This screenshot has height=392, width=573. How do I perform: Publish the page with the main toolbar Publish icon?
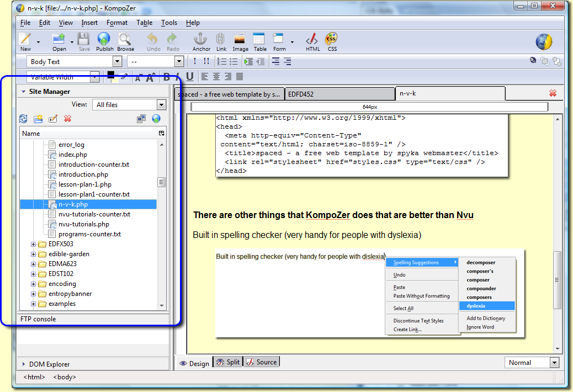coord(104,41)
